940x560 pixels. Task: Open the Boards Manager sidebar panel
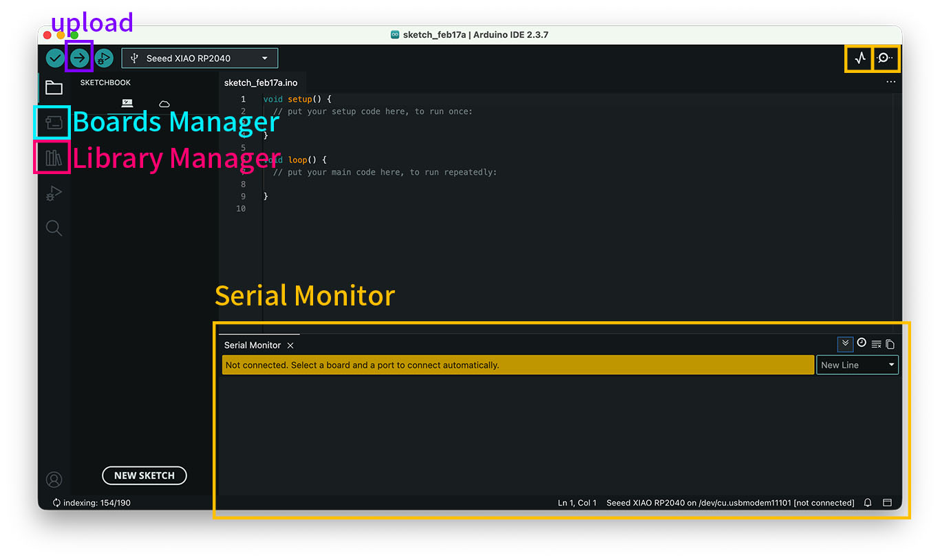point(53,123)
